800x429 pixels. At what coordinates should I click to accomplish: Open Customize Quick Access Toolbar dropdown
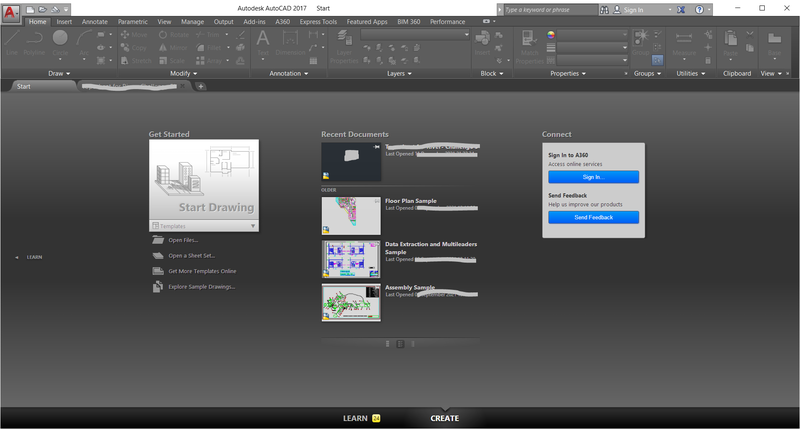tap(66, 10)
